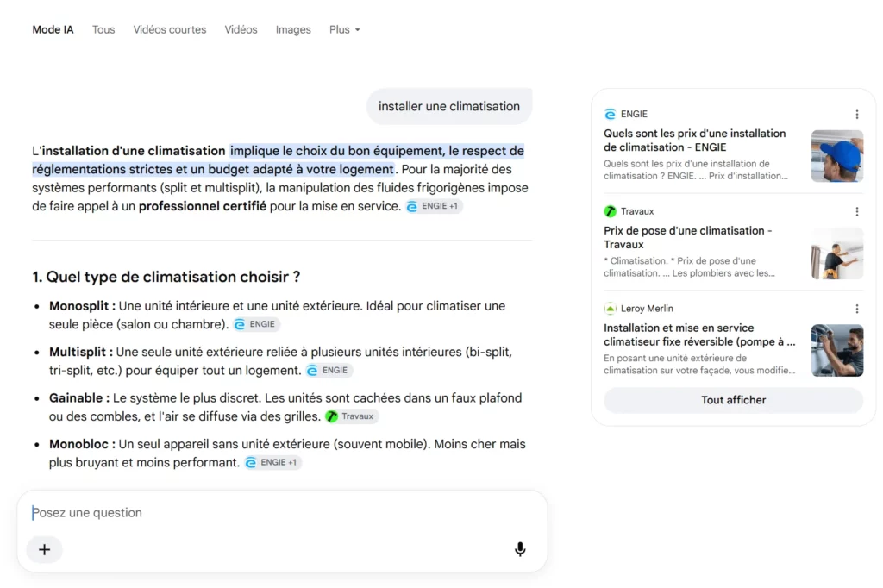
Task: Open the ENGIE result's three-dot menu
Action: tap(856, 115)
